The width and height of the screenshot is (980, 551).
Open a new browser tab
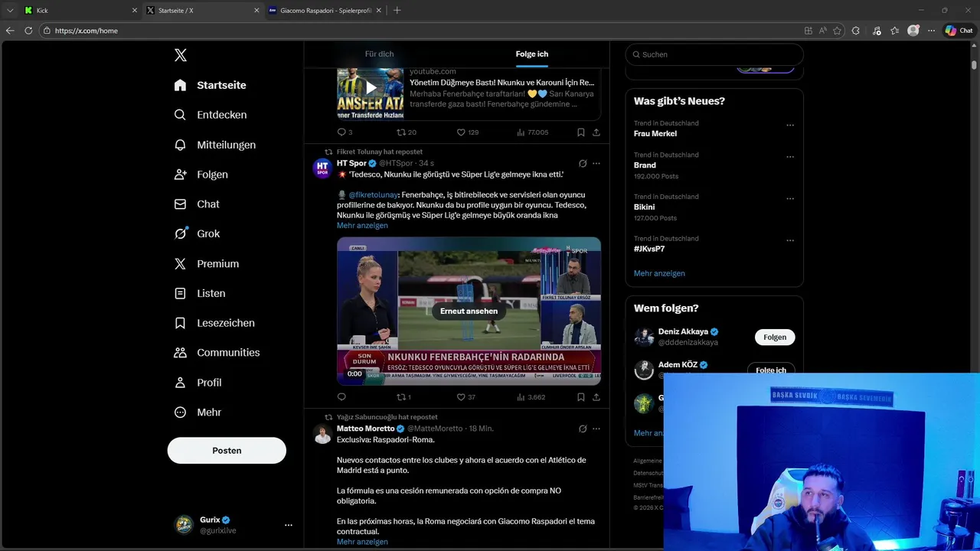click(397, 10)
